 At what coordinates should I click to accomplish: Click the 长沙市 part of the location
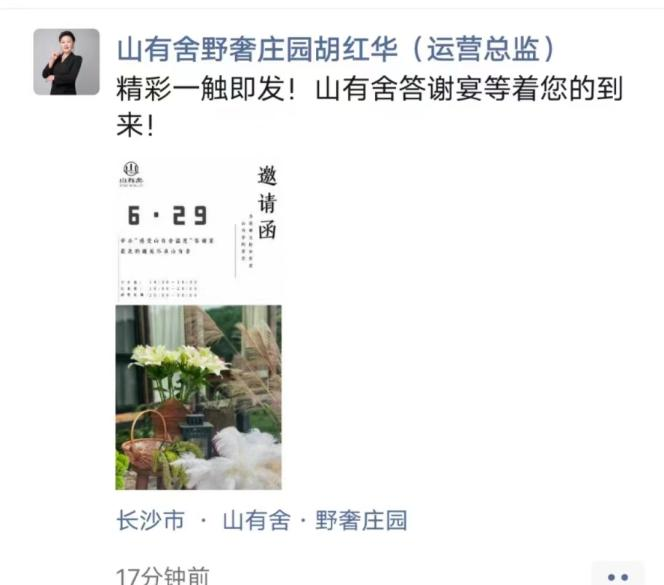click(x=150, y=520)
